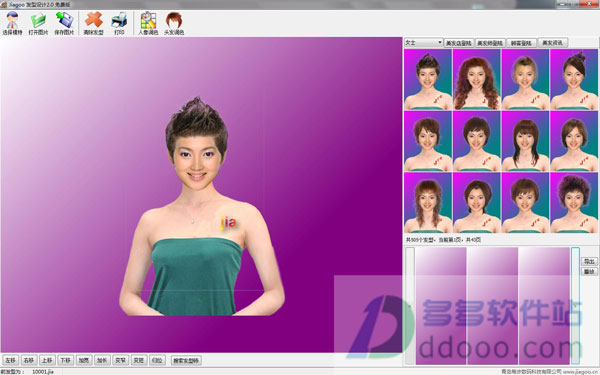This screenshot has width=600, height=375.
Task: Select third hairstyle thumbnail in the third row
Action: tap(525, 203)
